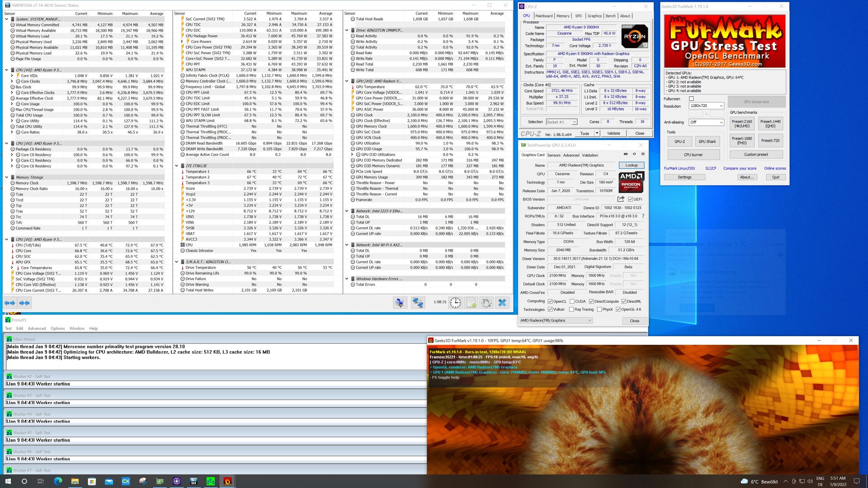868x488 pixels.
Task: Open GPU-Z hamburger menu icon
Action: click(643, 154)
